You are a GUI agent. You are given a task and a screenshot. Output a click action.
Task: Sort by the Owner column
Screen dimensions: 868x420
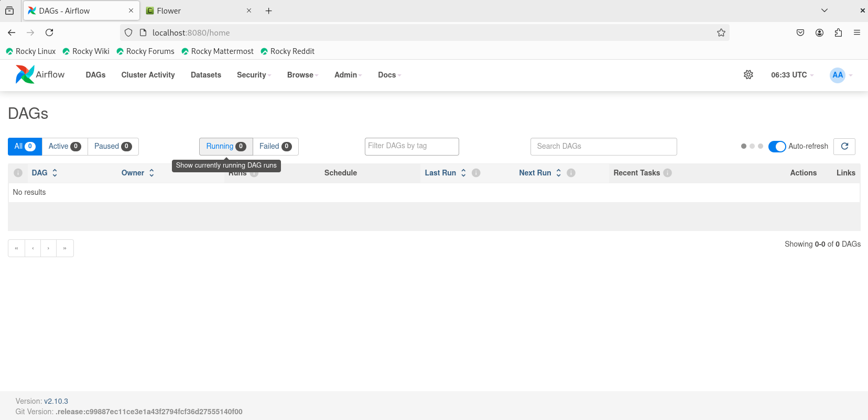coord(138,173)
